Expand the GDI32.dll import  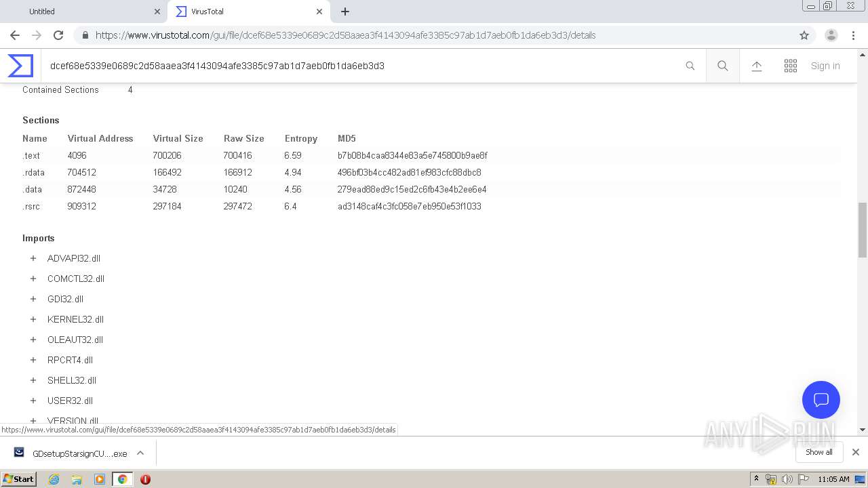33,299
